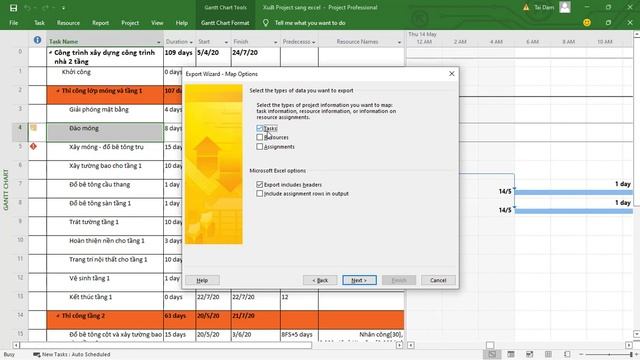
Task: Click vertical scrollbar down arrow
Action: click(636, 334)
